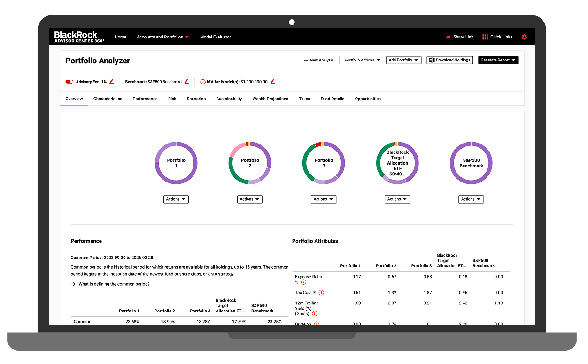Click the Quick Links label
The height and width of the screenshot is (364, 588).
point(502,37)
